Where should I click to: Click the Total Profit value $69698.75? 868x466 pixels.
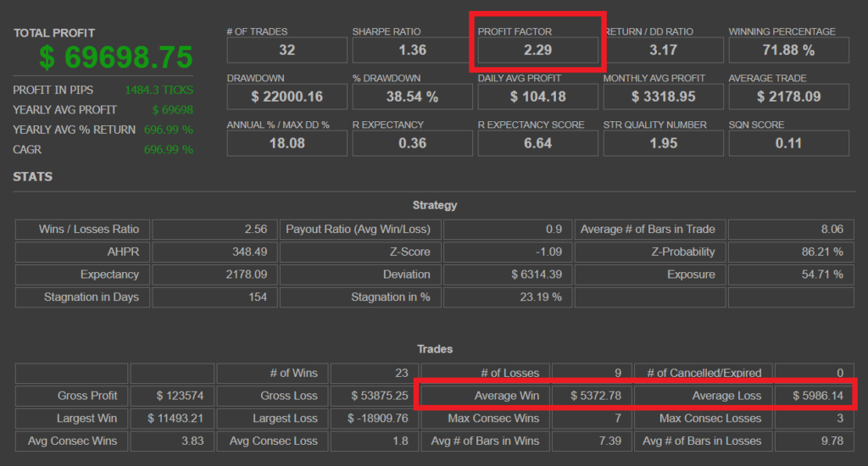click(115, 58)
